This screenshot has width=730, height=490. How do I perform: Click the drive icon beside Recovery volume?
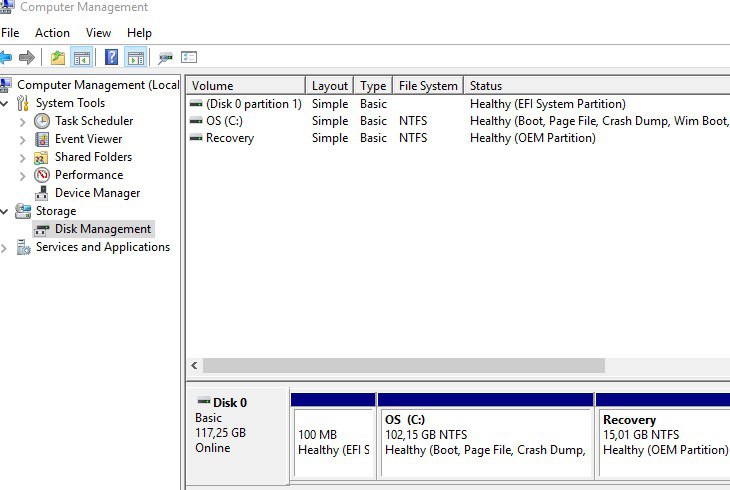pyautogui.click(x=196, y=138)
